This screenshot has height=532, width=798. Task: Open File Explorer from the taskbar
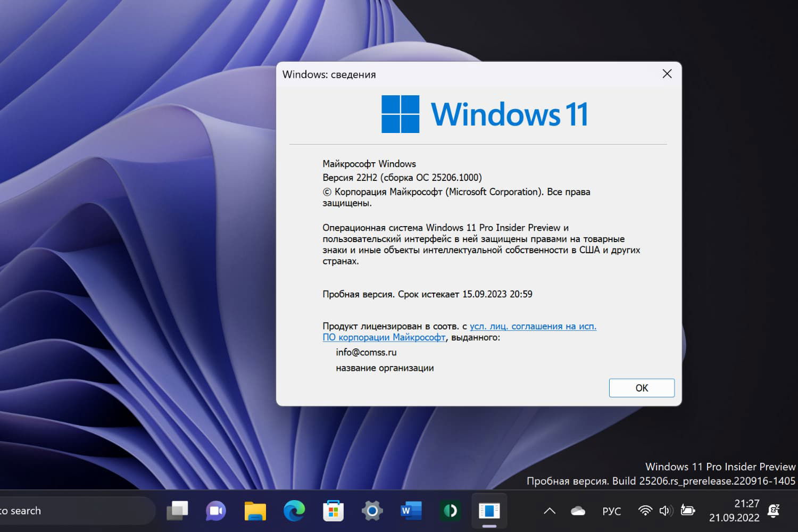coord(255,511)
